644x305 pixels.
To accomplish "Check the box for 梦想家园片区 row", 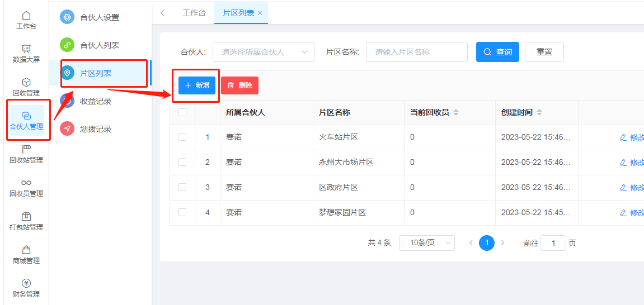I will [182, 212].
